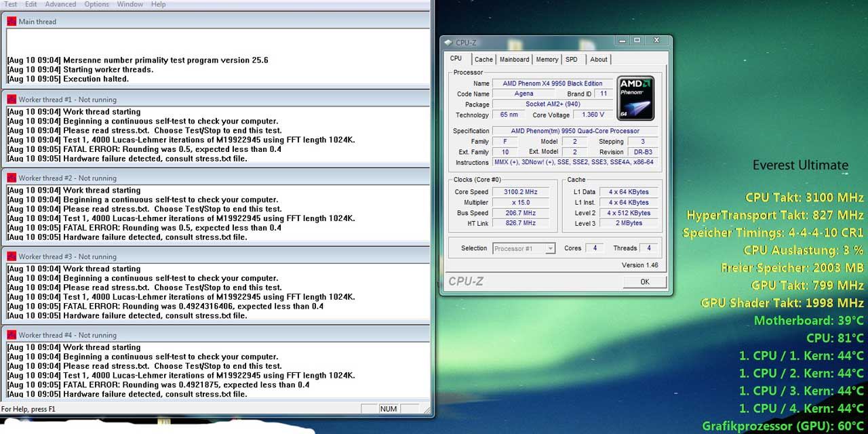Switch to the SPD tab in CPU-Z
The width and height of the screenshot is (868, 434).
click(x=572, y=60)
